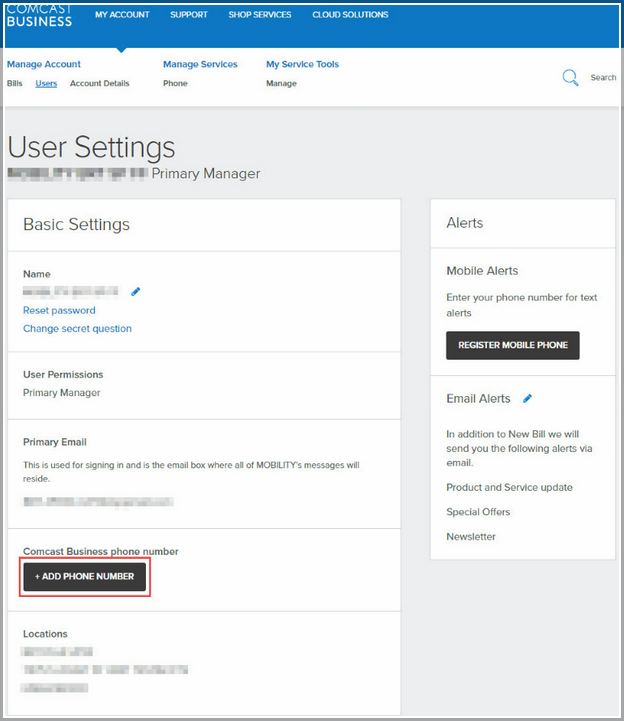This screenshot has height=721, width=624.
Task: Click the Newsletter alert text
Action: click(471, 537)
